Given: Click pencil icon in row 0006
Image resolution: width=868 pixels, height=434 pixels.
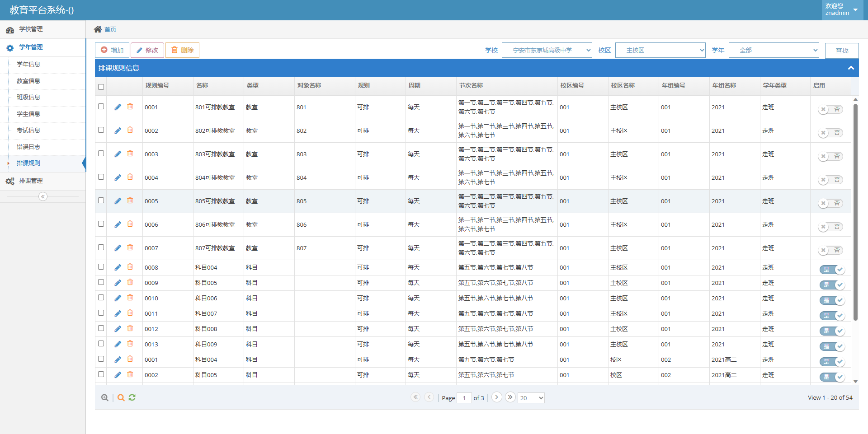Looking at the screenshot, I should click(118, 224).
